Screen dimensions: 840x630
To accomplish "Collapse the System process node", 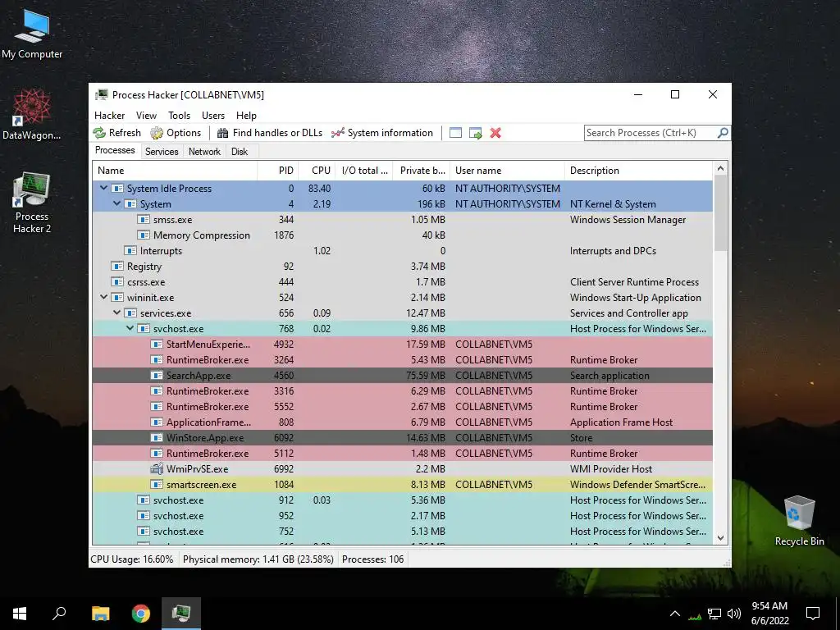I will click(116, 204).
